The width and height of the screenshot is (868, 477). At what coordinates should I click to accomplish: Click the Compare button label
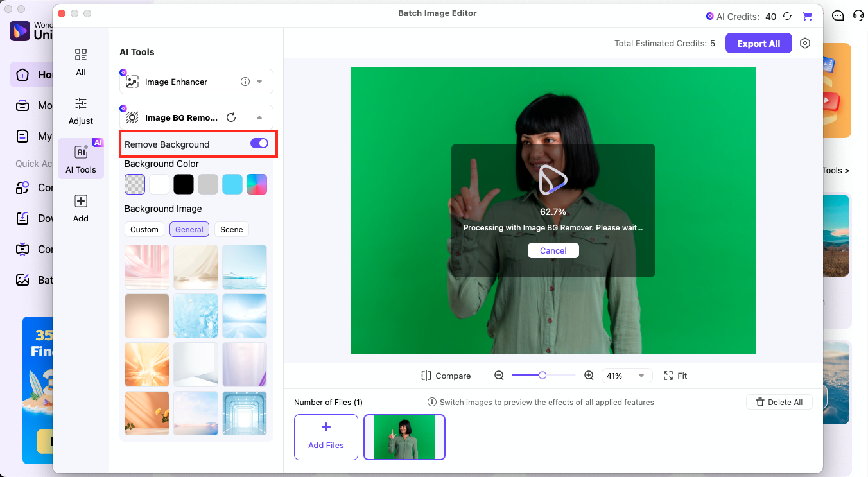(453, 376)
